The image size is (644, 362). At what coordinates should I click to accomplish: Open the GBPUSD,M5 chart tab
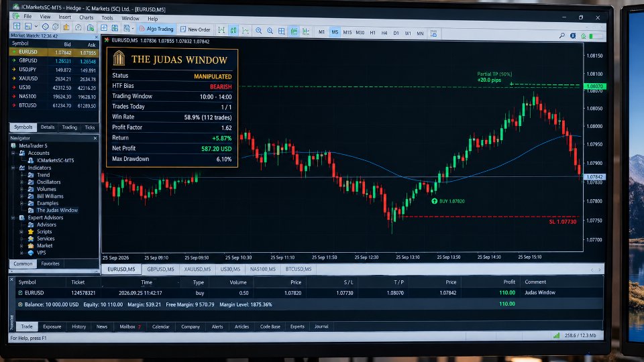160,269
